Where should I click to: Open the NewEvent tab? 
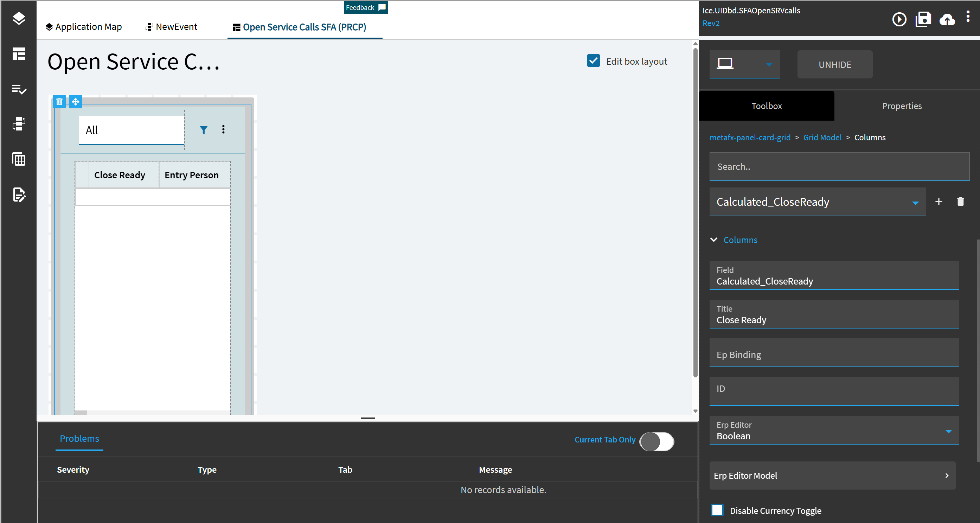[172, 27]
